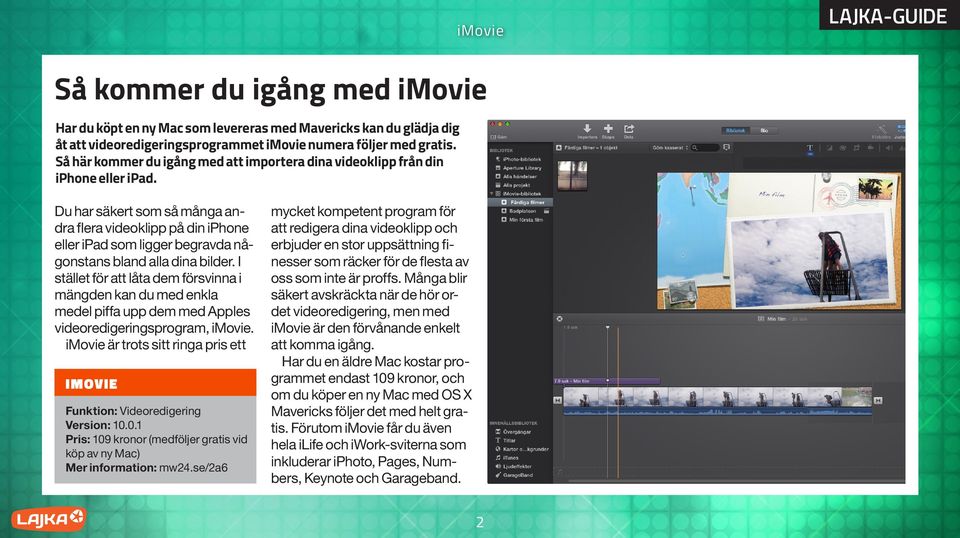Click the 'Version: 10.0.1' line
The height and width of the screenshot is (538, 960).
[103, 425]
